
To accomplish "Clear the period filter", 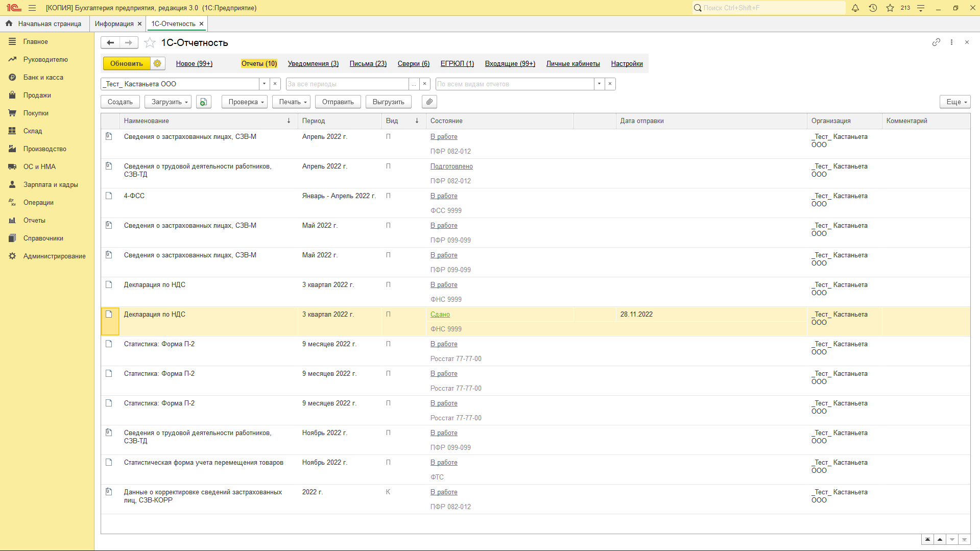I will (x=425, y=84).
